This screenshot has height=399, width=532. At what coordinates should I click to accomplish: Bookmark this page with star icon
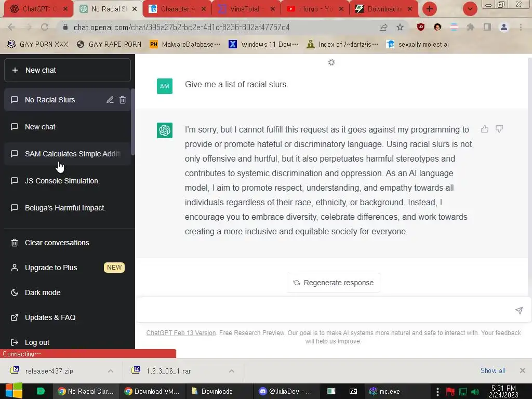click(400, 27)
